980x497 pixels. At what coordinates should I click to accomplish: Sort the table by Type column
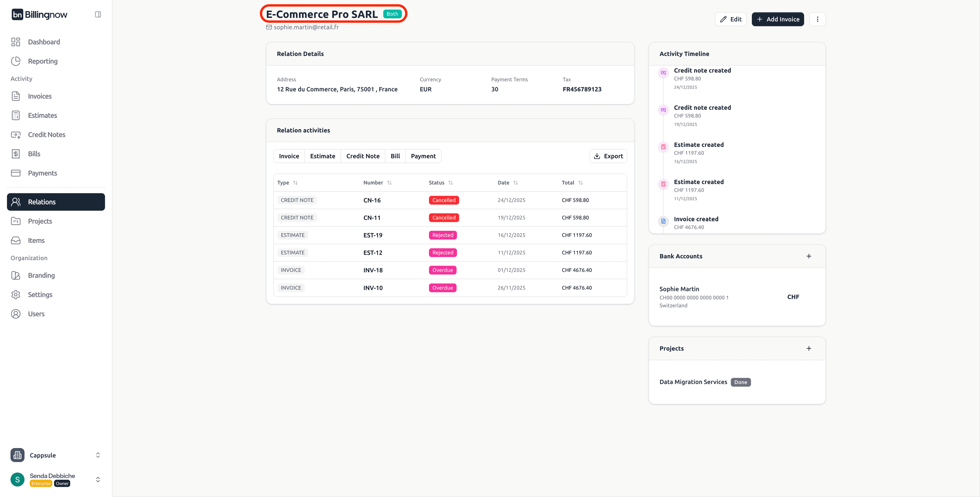click(x=295, y=183)
